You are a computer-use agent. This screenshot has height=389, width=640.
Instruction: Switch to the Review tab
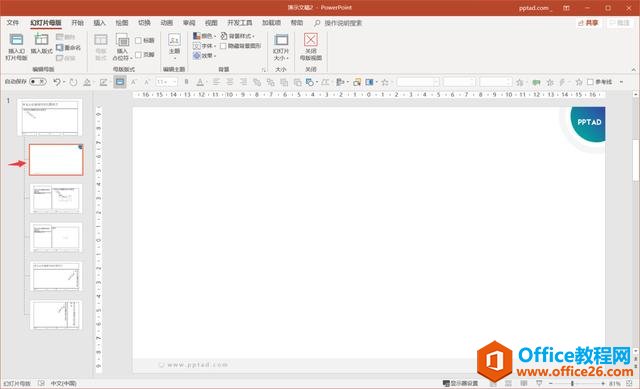[x=189, y=23]
